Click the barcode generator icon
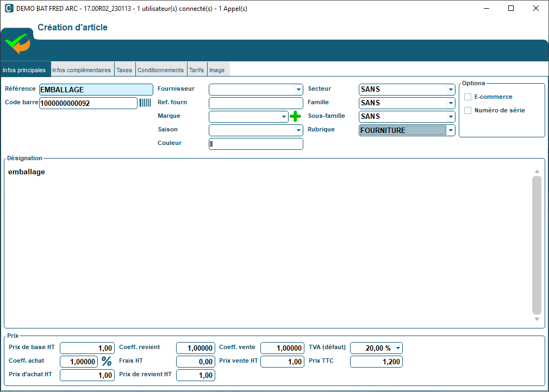The image size is (549, 392). point(145,103)
